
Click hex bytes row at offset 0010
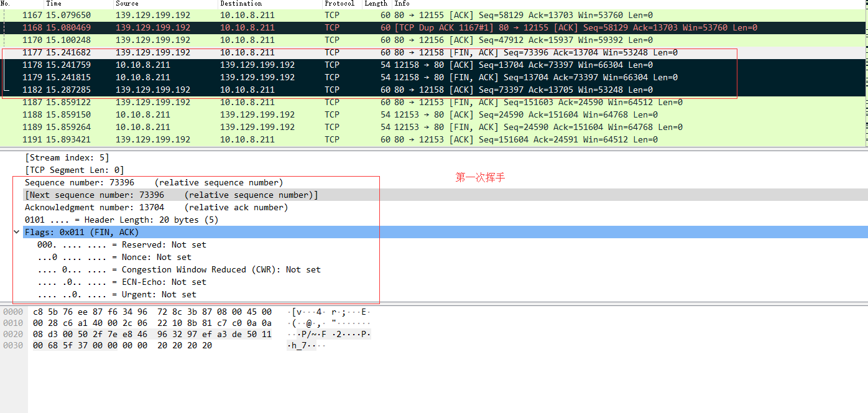point(152,323)
